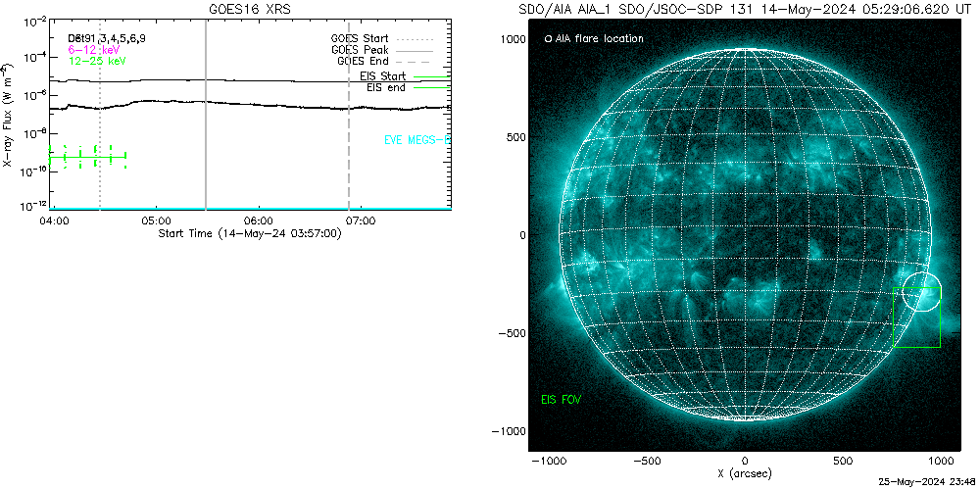Click the green horizontal EIS observation bar
980x490 pixels.
pyautogui.click(x=87, y=156)
